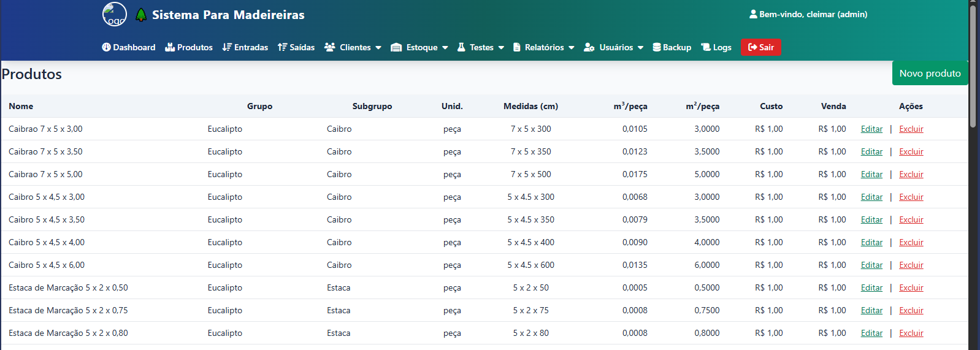
Task: Open the Relatórios dropdown menu
Action: (543, 47)
